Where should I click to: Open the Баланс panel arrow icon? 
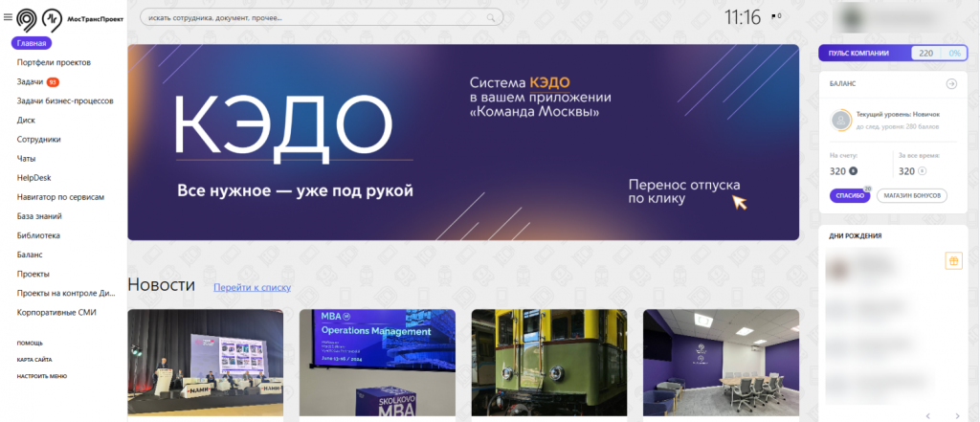(951, 84)
